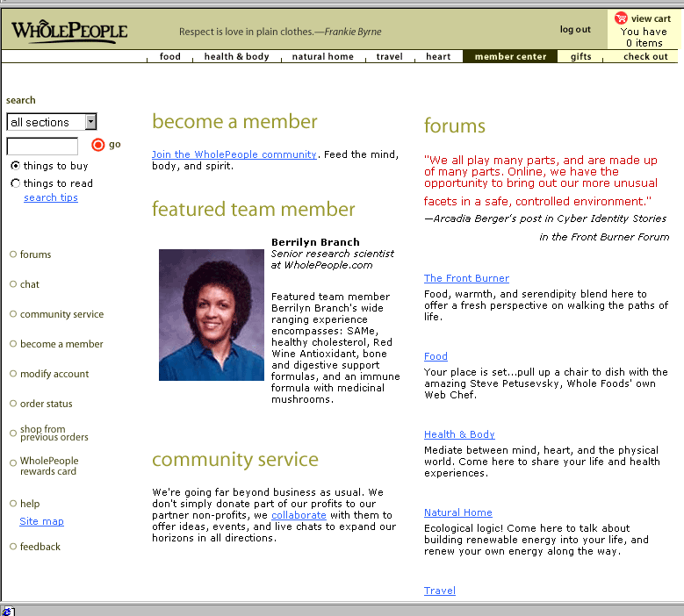
Task: Open the Site map link
Action: (41, 521)
